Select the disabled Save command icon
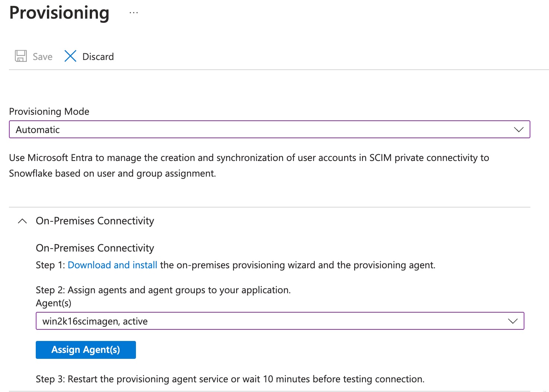The width and height of the screenshot is (549, 392). tap(20, 56)
